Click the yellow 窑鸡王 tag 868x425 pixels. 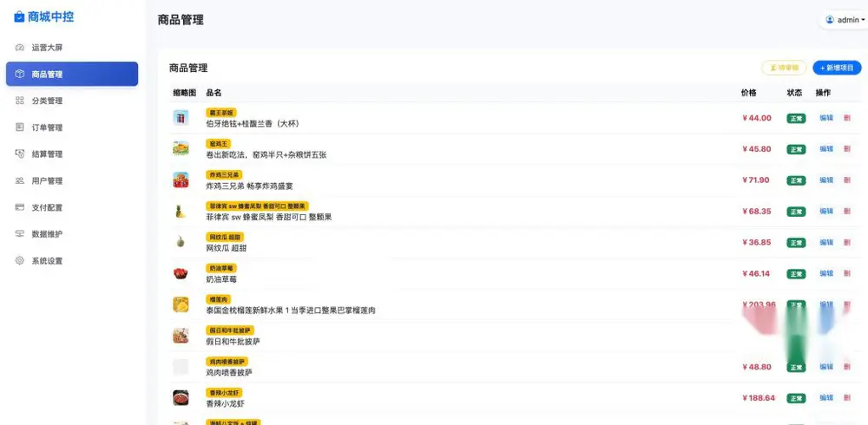(218, 144)
